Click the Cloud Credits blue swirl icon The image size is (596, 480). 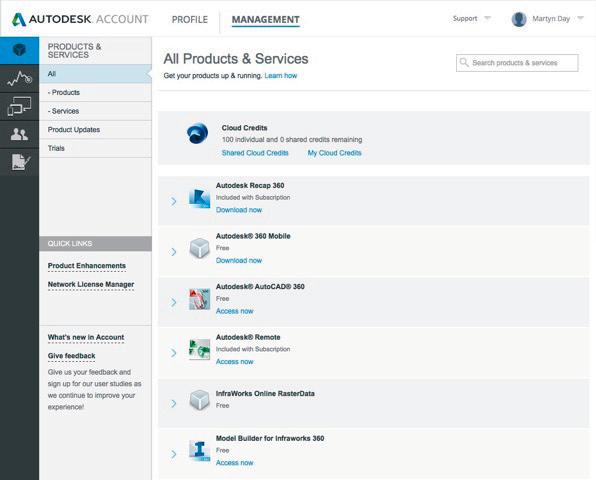click(x=197, y=134)
